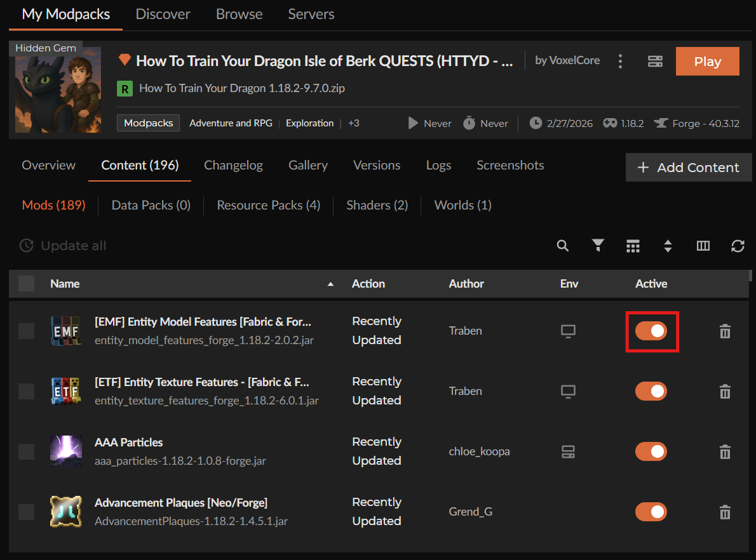Image resolution: width=756 pixels, height=560 pixels.
Task: Open the filter funnel icon
Action: (x=598, y=246)
